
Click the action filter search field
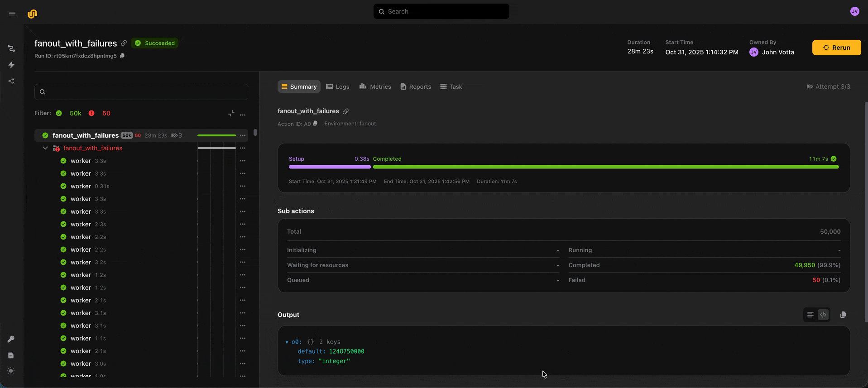[x=141, y=92]
